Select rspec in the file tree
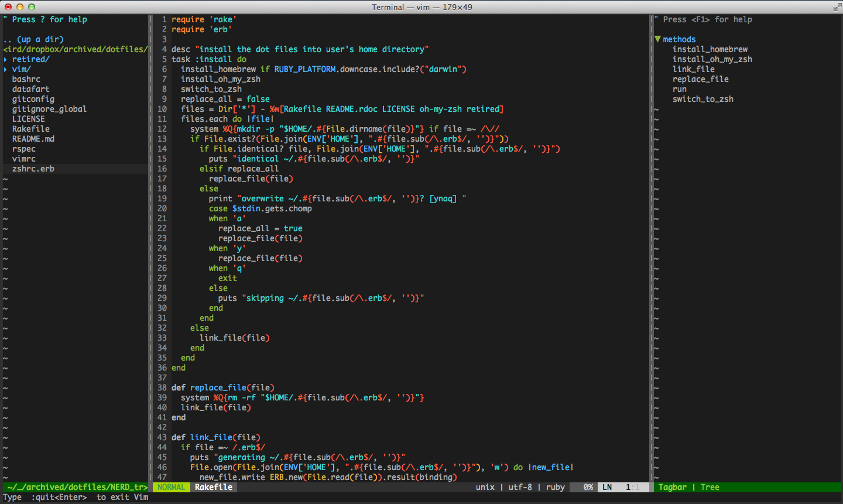Viewport: 843px width, 504px height. [x=24, y=149]
